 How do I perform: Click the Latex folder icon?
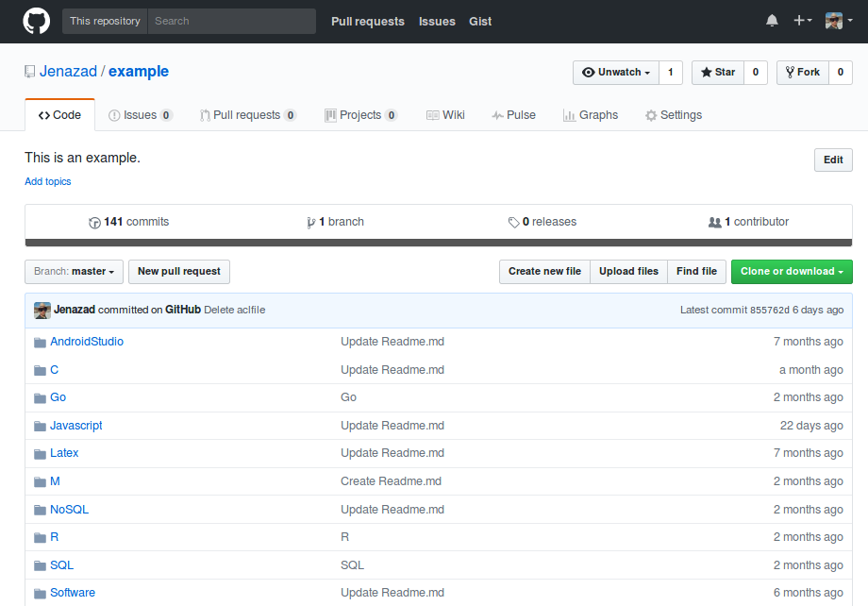(40, 454)
